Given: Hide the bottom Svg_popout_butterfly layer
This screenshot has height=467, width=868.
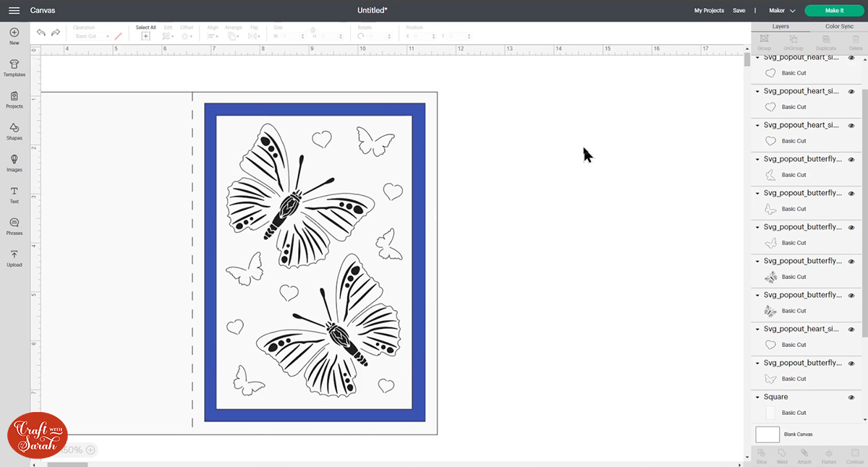Looking at the screenshot, I should pos(851,364).
